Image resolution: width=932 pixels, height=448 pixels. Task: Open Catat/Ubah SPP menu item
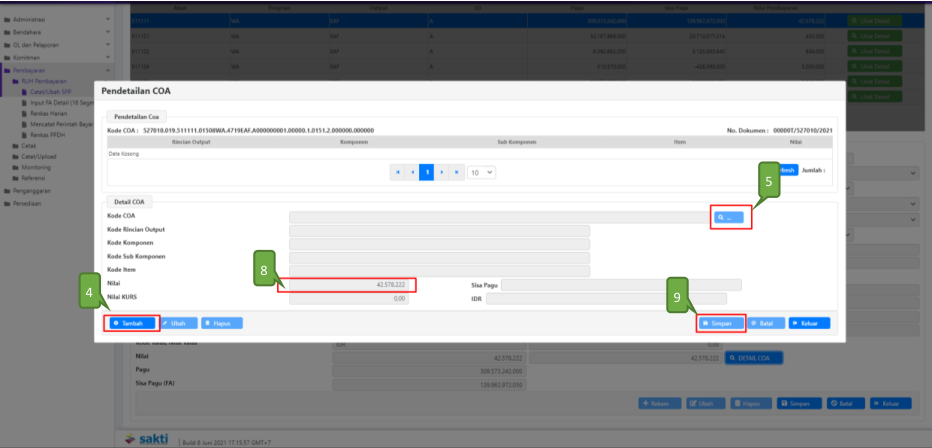click(48, 92)
